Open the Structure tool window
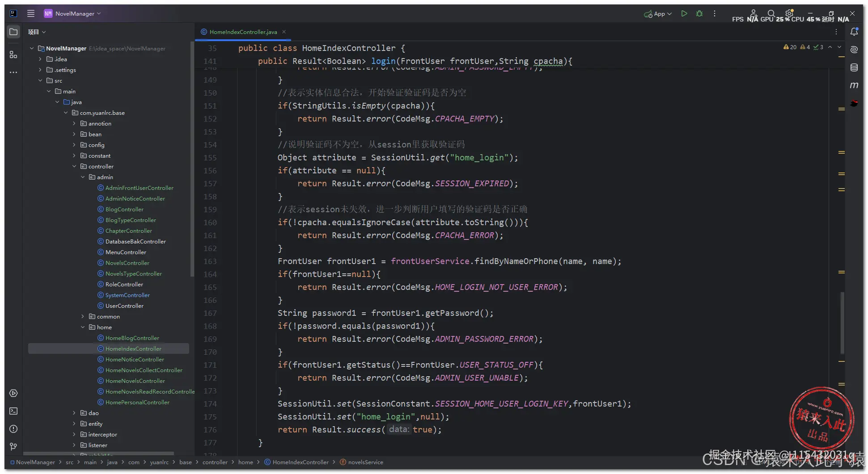Viewport: 868px width, 474px height. [13, 55]
